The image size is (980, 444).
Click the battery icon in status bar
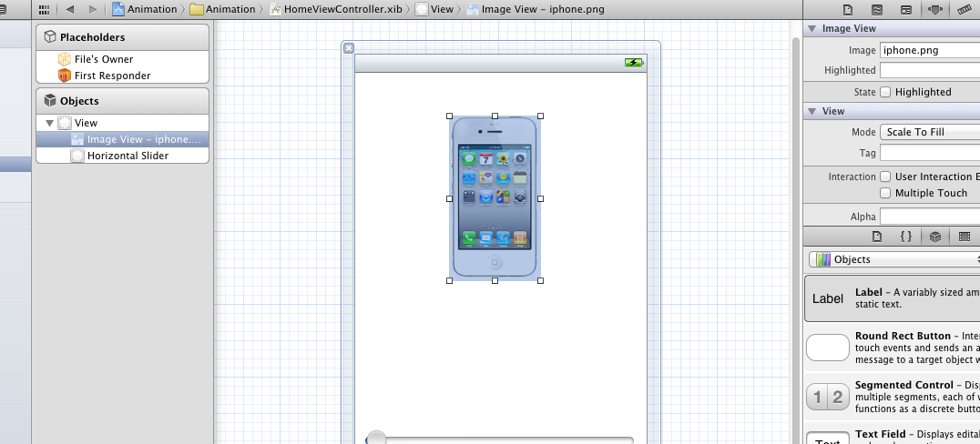point(634,63)
